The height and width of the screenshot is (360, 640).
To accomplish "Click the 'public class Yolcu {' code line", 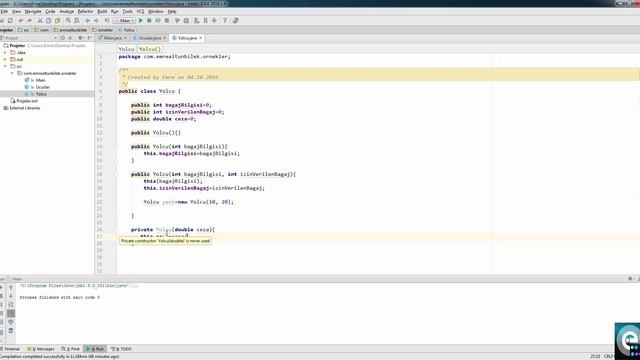I will coord(150,91).
